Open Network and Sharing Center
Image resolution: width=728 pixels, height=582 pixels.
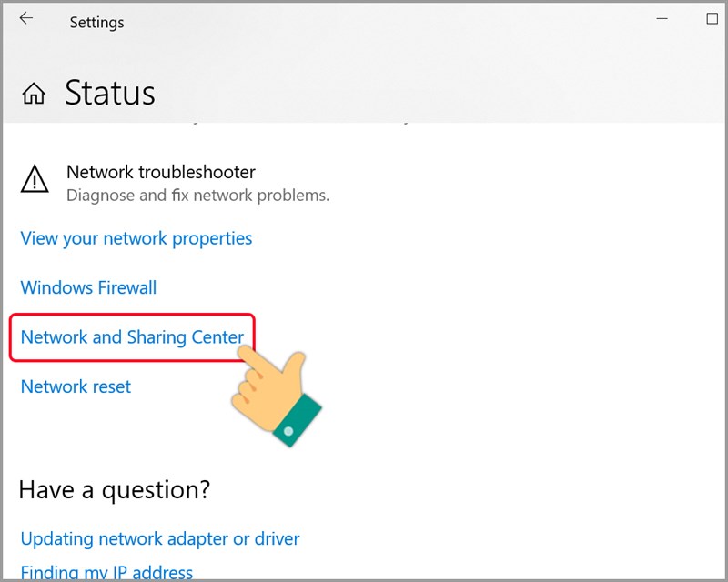(x=132, y=337)
